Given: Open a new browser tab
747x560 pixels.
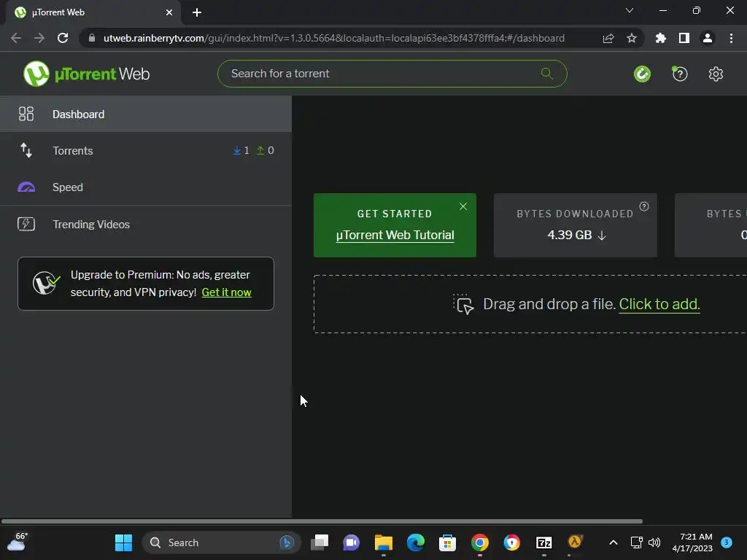Looking at the screenshot, I should [197, 12].
